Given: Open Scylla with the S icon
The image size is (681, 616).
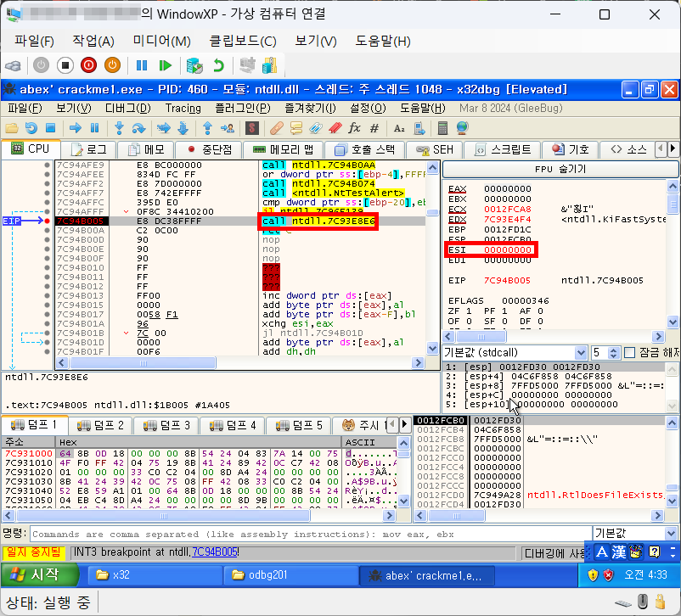Looking at the screenshot, I should click(x=252, y=128).
